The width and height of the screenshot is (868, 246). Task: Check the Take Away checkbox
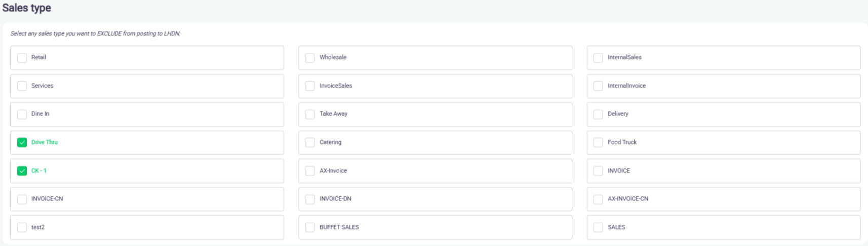[x=310, y=114]
